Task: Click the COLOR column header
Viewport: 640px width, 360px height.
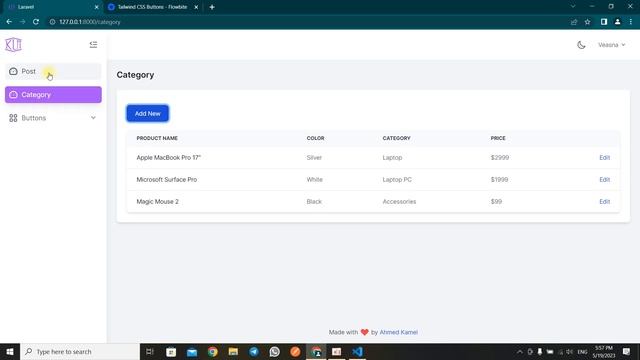Action: [316, 138]
